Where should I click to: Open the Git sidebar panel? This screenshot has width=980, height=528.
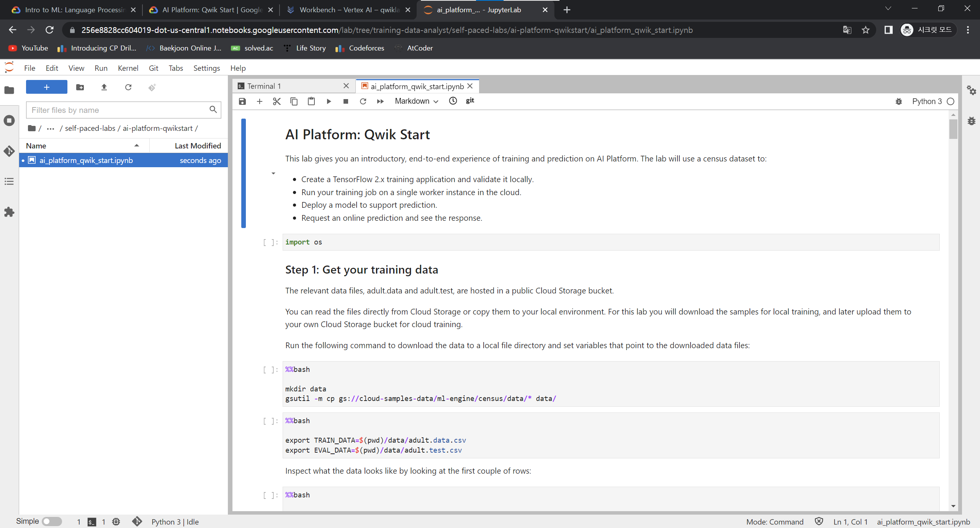(x=9, y=151)
